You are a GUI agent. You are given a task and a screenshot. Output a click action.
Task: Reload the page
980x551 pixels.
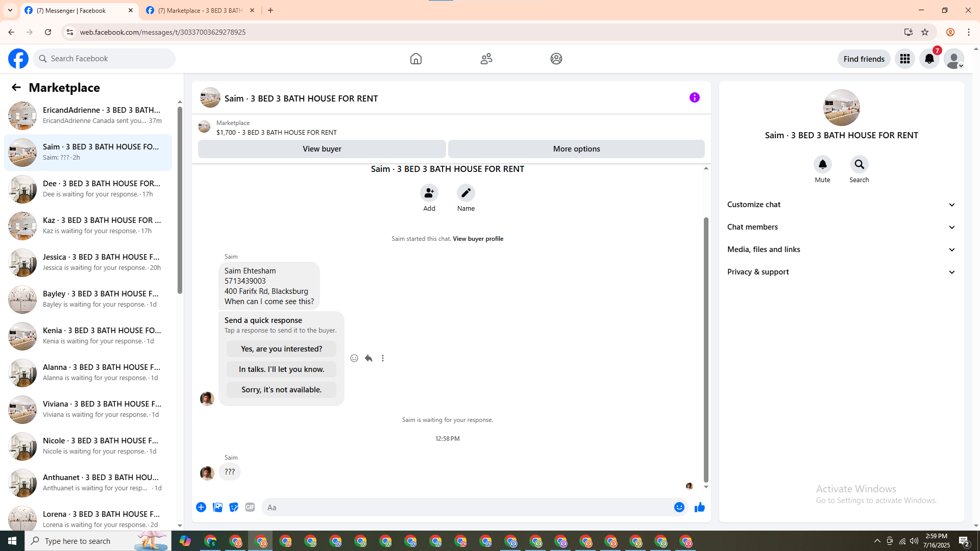pos(48,32)
